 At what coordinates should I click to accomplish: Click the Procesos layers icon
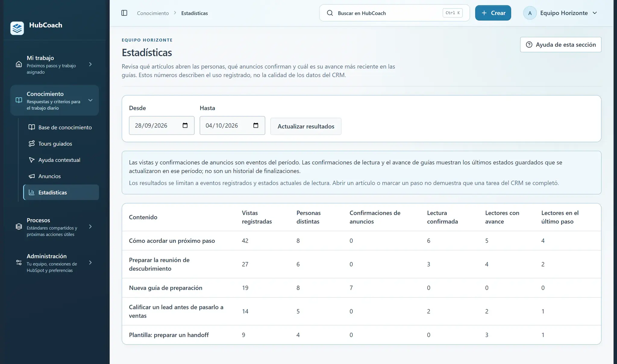click(x=19, y=227)
